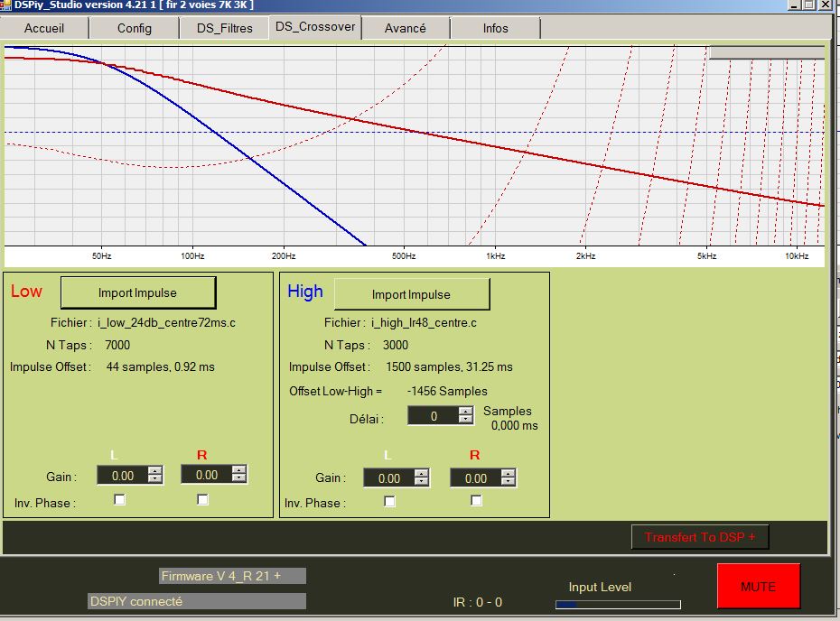Click Import Impulse in the High panel
Screen dimensions: 840x621
[x=412, y=294]
